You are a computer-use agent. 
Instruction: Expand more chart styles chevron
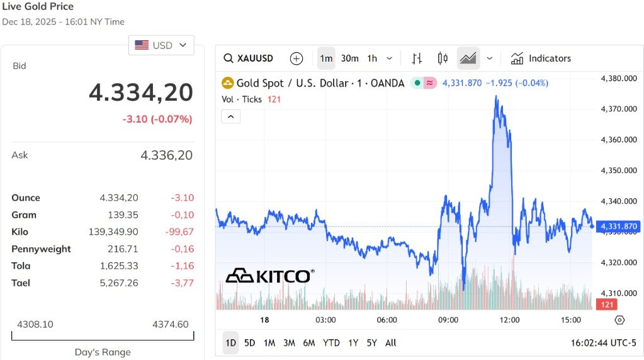point(490,59)
